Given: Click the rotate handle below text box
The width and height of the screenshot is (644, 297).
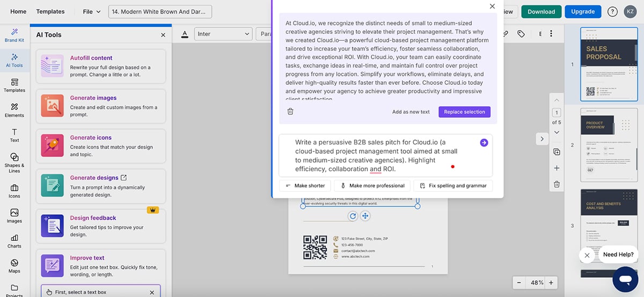Looking at the screenshot, I should (x=353, y=216).
